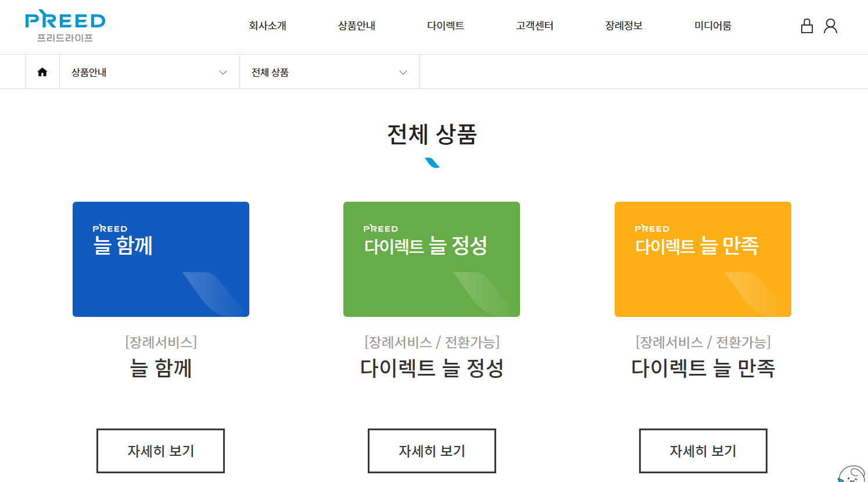Open the chat helper icon at bottom corner
Viewport: 868px width, 482px height.
tap(852, 474)
